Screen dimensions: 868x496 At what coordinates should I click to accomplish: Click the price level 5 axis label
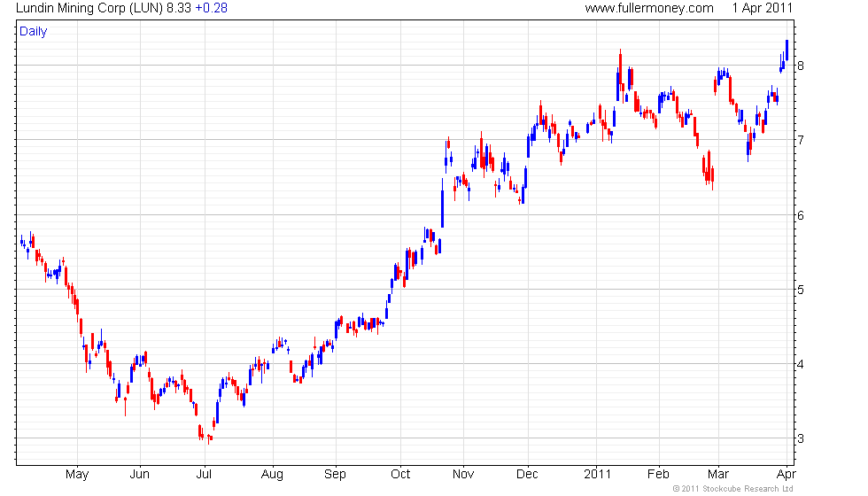801,290
